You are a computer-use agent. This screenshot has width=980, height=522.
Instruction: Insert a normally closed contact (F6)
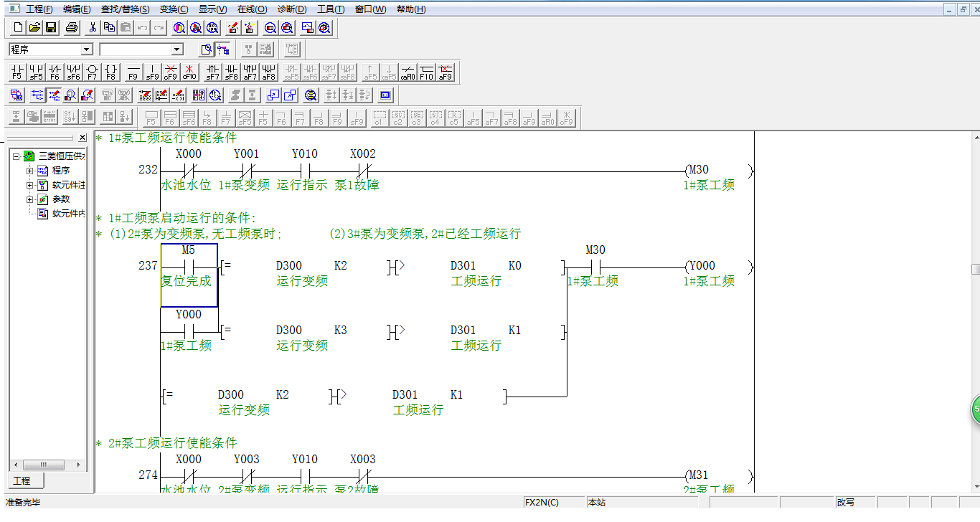[55, 72]
